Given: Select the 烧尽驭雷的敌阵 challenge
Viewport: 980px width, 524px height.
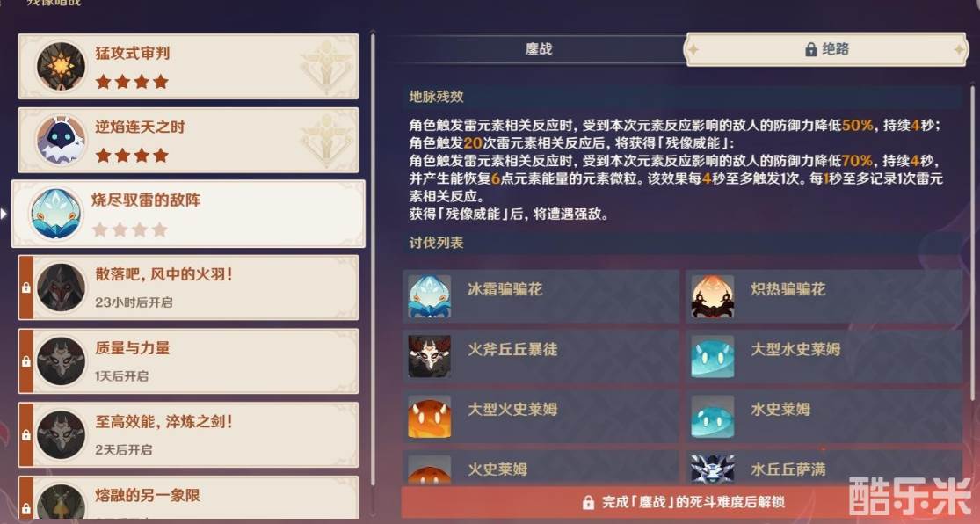Looking at the screenshot, I should pyautogui.click(x=188, y=214).
